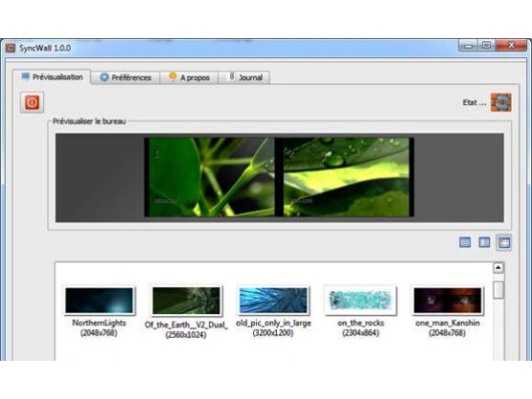Open the Prévisualisation tab

[52, 77]
